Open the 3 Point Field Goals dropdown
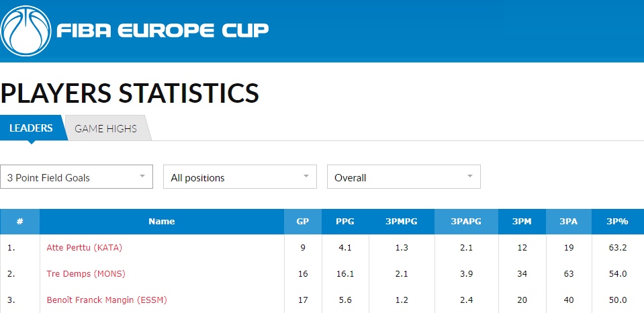644x313 pixels. point(77,177)
